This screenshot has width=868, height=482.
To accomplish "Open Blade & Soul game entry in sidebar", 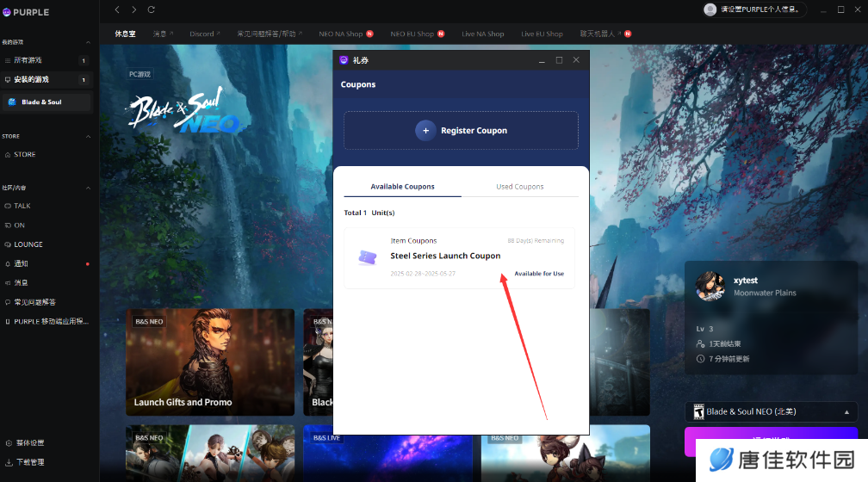I will point(46,102).
